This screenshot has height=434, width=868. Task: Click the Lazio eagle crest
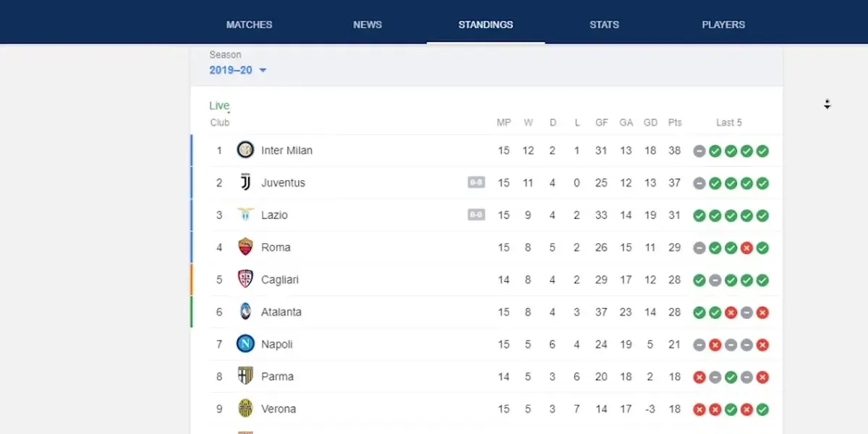pos(245,215)
